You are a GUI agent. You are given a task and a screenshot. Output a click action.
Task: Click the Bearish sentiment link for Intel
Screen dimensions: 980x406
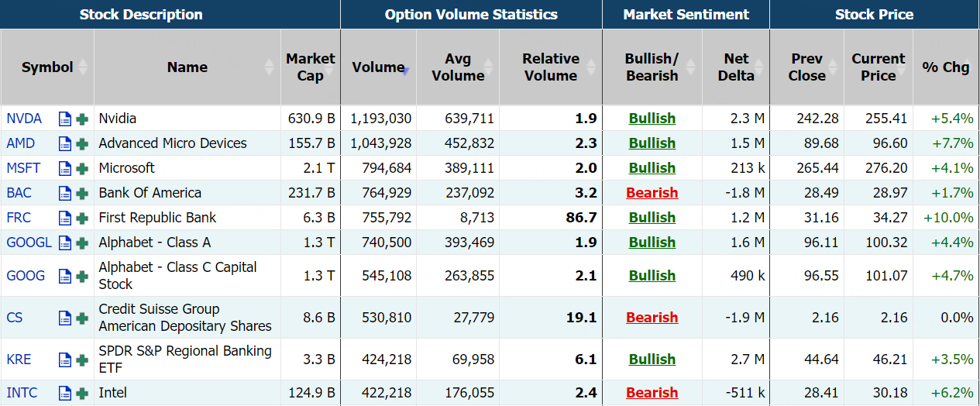coord(652,393)
